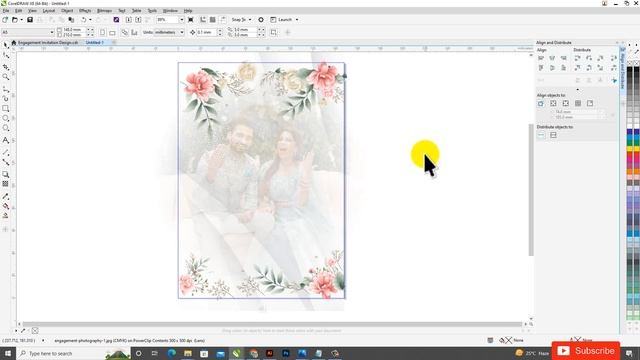Screen dimensions: 640x360
Task: Select the Polygon tool in the toolbox
Action: tap(5, 128)
